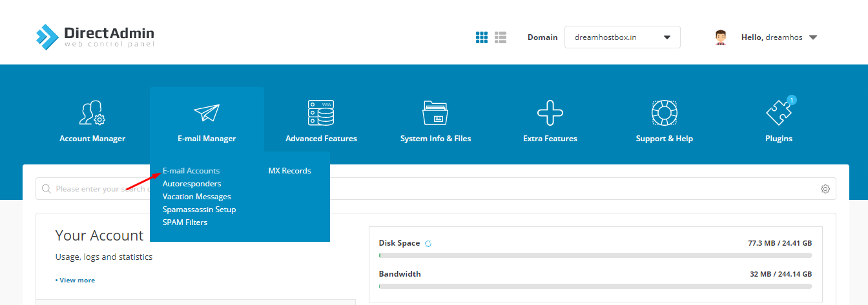Screen dimensions: 868x305
Task: Click the 32 MB / 244.14 GB value
Action: (x=781, y=274)
